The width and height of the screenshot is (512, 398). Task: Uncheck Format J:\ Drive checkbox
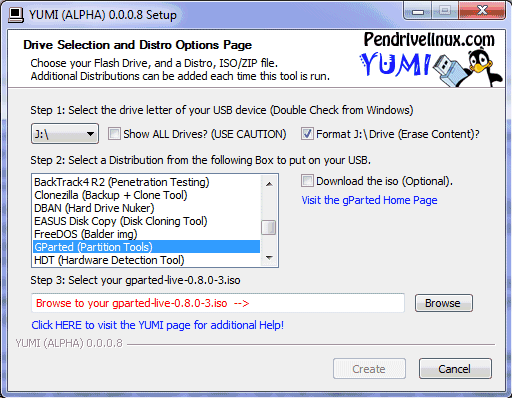pyautogui.click(x=307, y=134)
